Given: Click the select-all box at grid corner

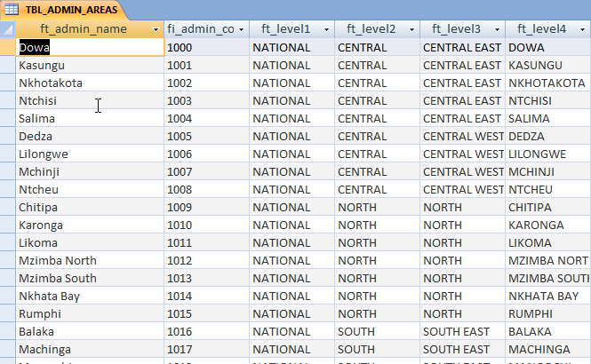Looking at the screenshot, I should 8,30.
